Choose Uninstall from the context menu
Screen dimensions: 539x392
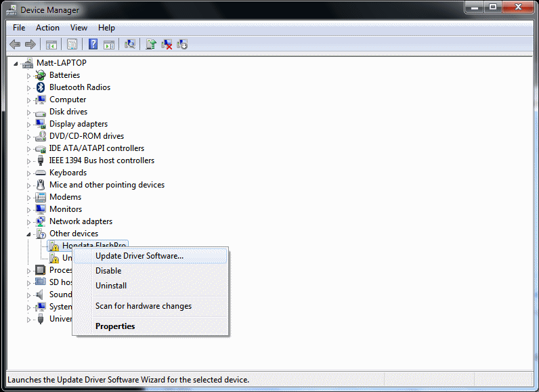point(150,286)
